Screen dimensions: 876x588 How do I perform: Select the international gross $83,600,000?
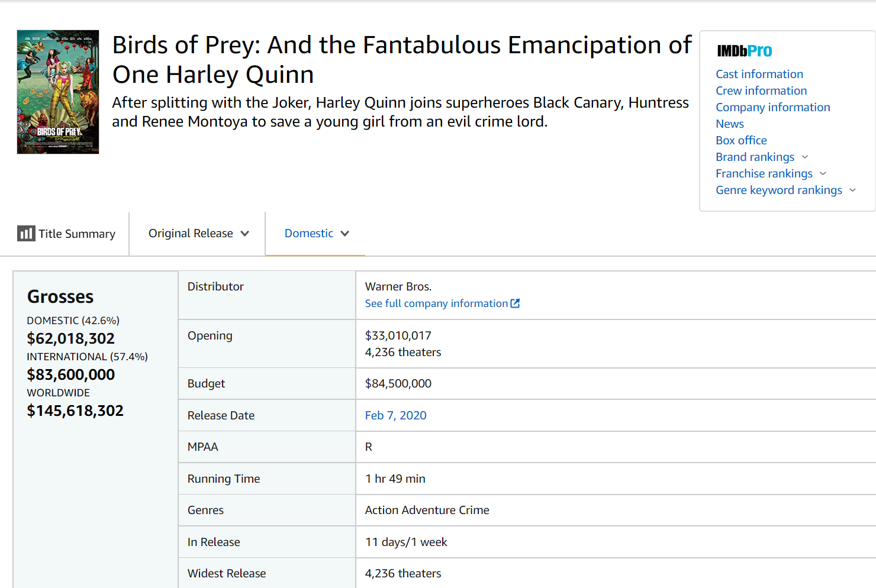pos(71,374)
